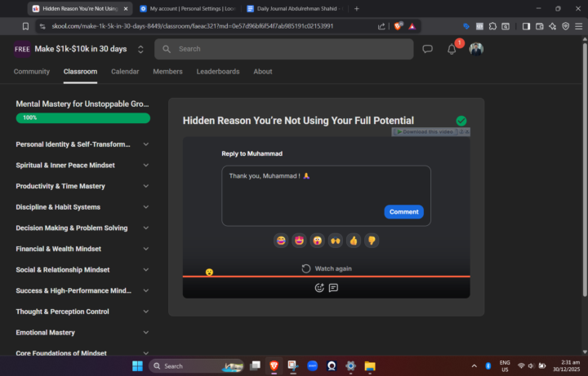Open Brave VPN shield icon
Viewport: 588px width, 376px height.
pos(565,26)
